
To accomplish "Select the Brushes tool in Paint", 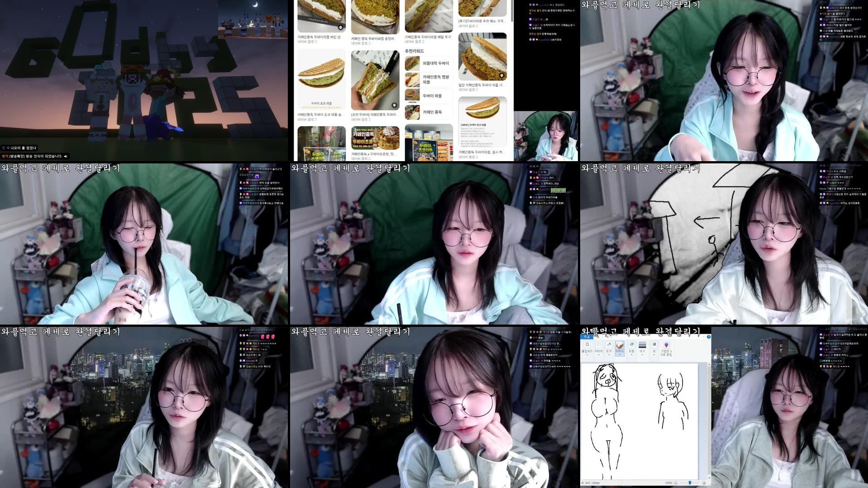I will (x=620, y=345).
